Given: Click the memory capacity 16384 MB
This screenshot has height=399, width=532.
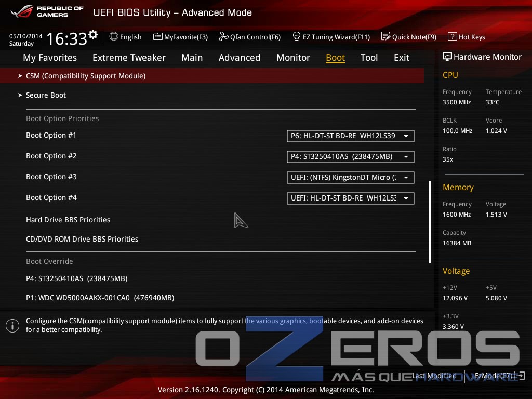Looking at the screenshot, I should click(457, 243).
